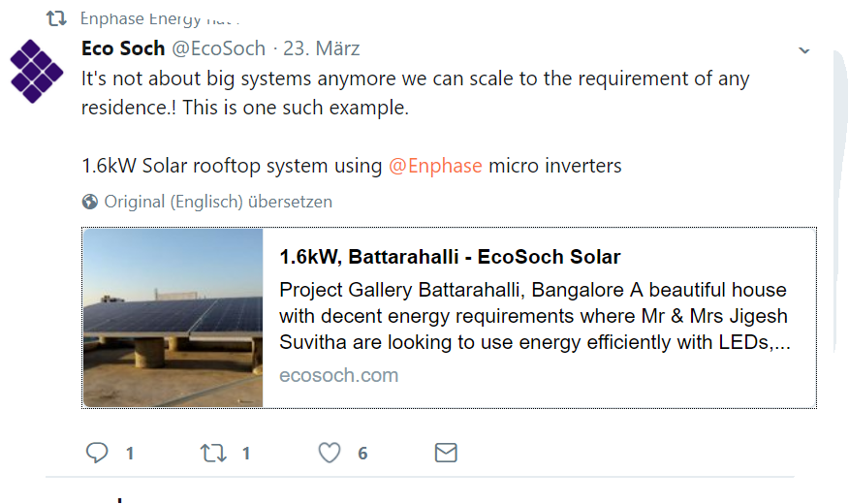Like the tweet with the heart icon

[330, 453]
